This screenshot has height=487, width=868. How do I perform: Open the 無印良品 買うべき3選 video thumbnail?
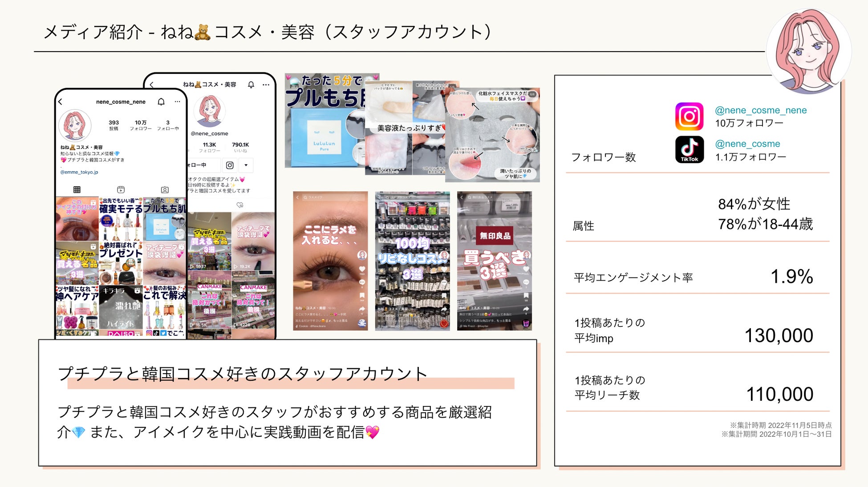pyautogui.click(x=494, y=261)
